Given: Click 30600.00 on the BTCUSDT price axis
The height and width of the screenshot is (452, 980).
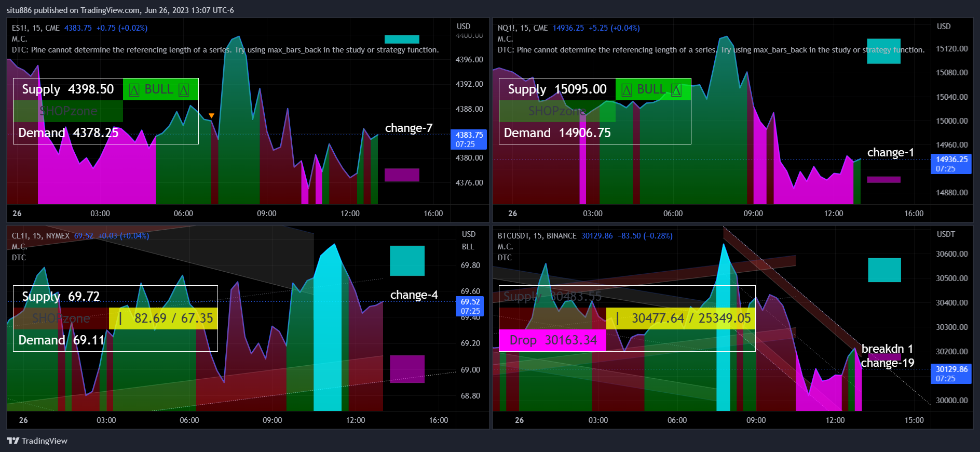Looking at the screenshot, I should click(x=952, y=254).
